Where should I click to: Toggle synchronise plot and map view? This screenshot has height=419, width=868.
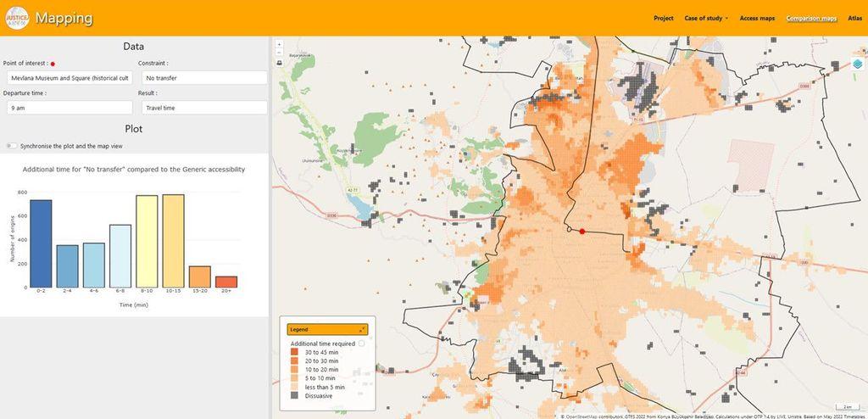[x=12, y=147]
